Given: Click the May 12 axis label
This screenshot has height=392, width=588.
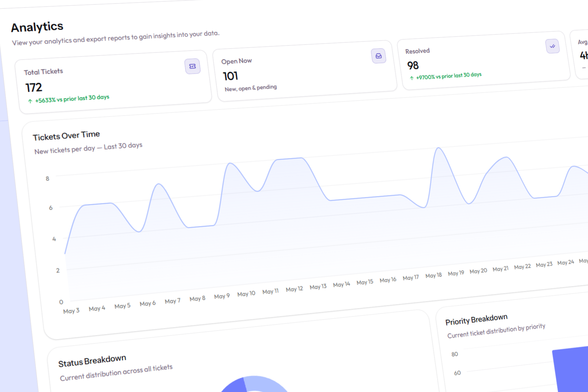Looking at the screenshot, I should point(294,289).
